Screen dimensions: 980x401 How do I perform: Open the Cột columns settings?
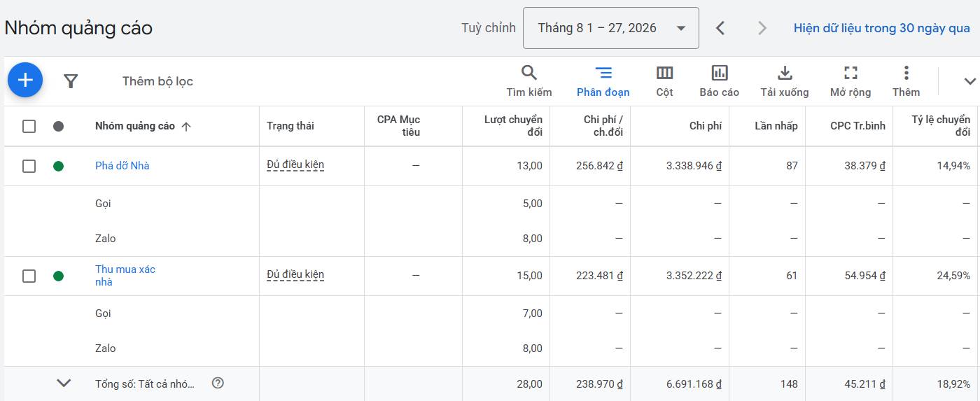664,80
